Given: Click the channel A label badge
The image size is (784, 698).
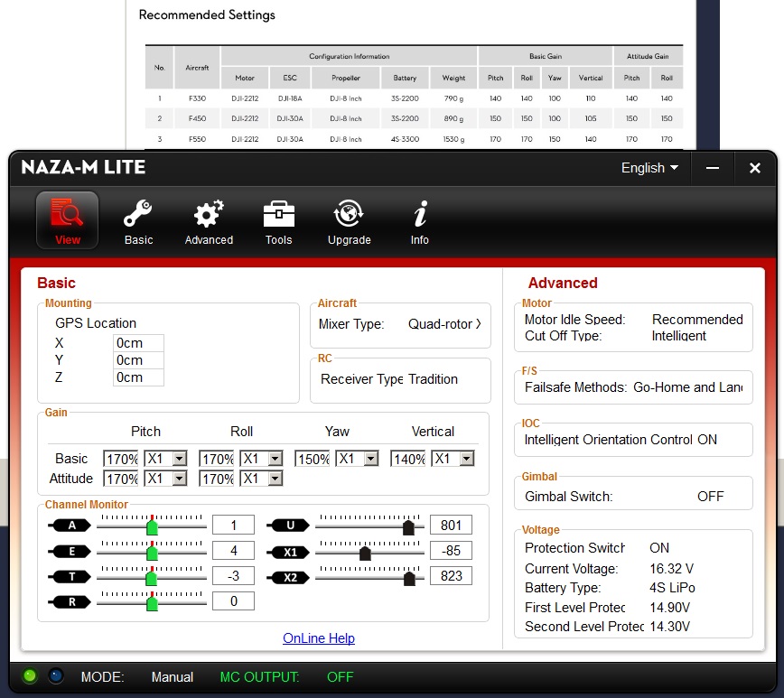Looking at the screenshot, I should (x=70, y=526).
